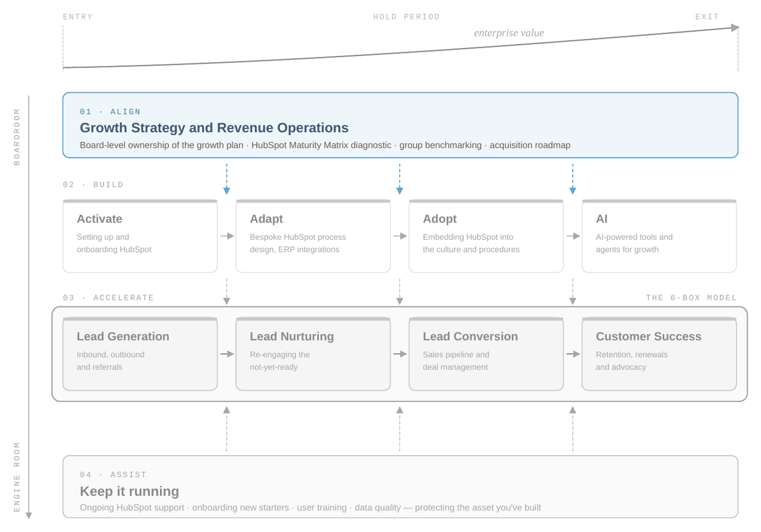Viewport: 761px width, 532px height.
Task: Click the ENGINE ROOM vertical label
Action: (17, 477)
